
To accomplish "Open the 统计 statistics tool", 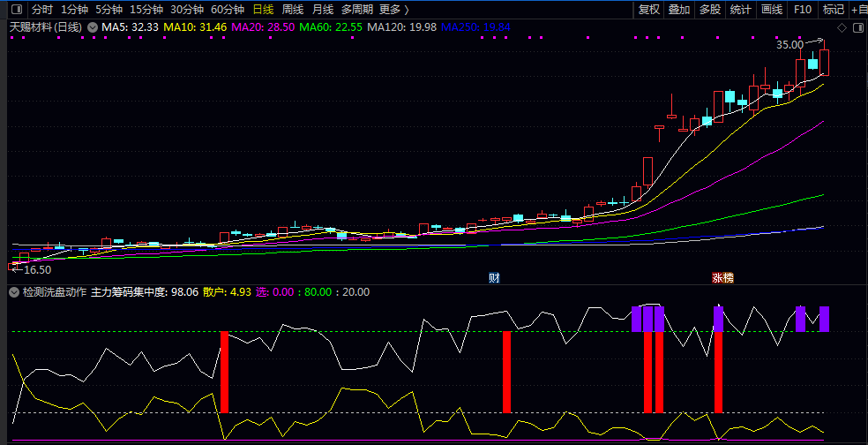I will 741,10.
